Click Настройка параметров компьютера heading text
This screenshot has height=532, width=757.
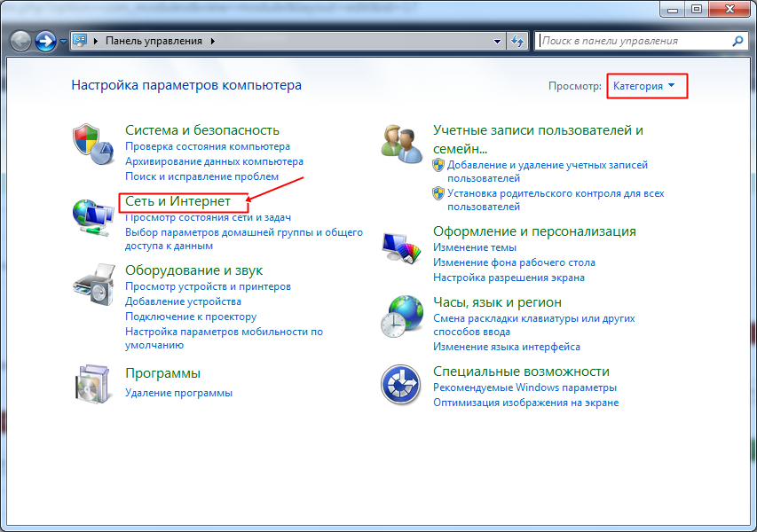point(186,85)
